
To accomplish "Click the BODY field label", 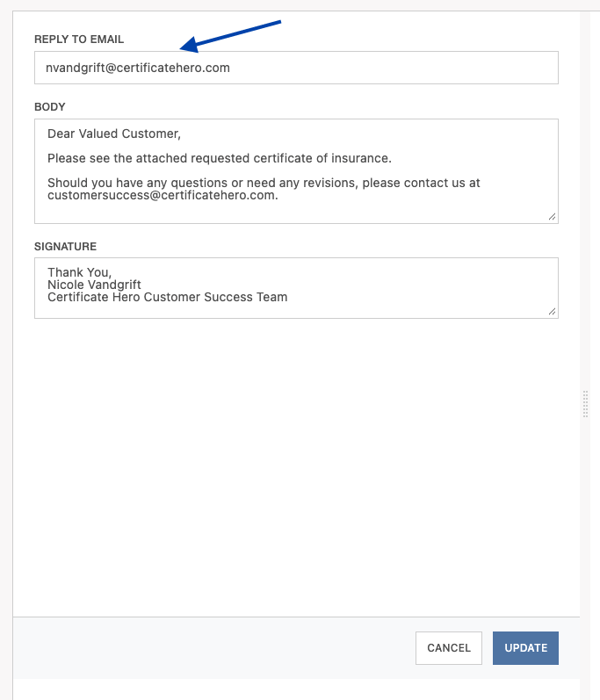I will (x=50, y=107).
